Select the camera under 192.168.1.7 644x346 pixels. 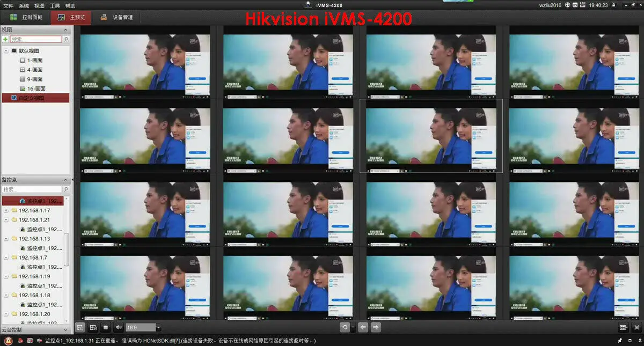click(x=41, y=267)
